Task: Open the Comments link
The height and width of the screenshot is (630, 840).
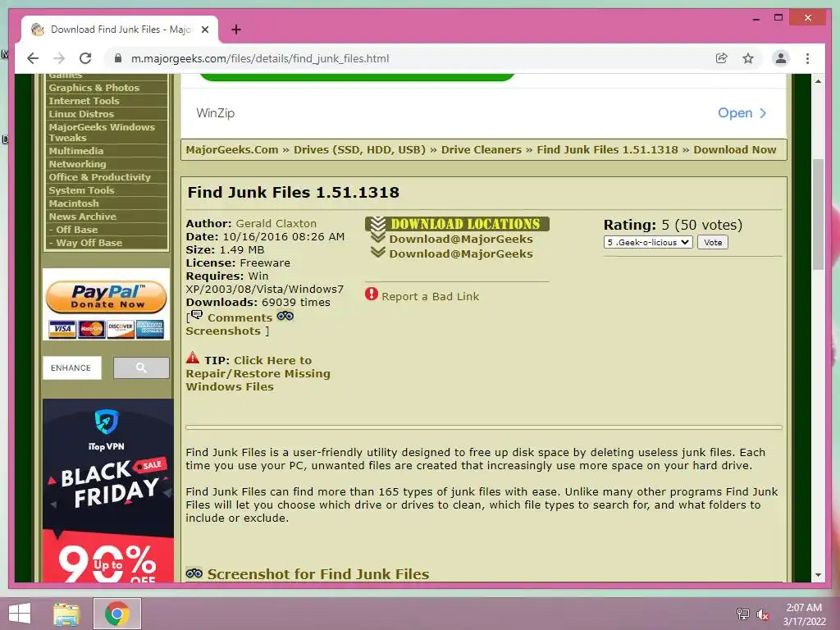Action: [x=240, y=317]
